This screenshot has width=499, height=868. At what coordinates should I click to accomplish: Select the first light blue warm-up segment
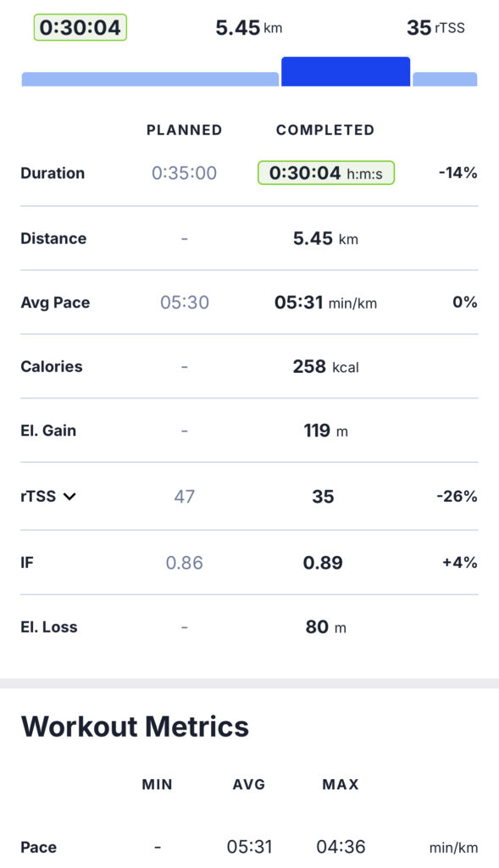[150, 79]
